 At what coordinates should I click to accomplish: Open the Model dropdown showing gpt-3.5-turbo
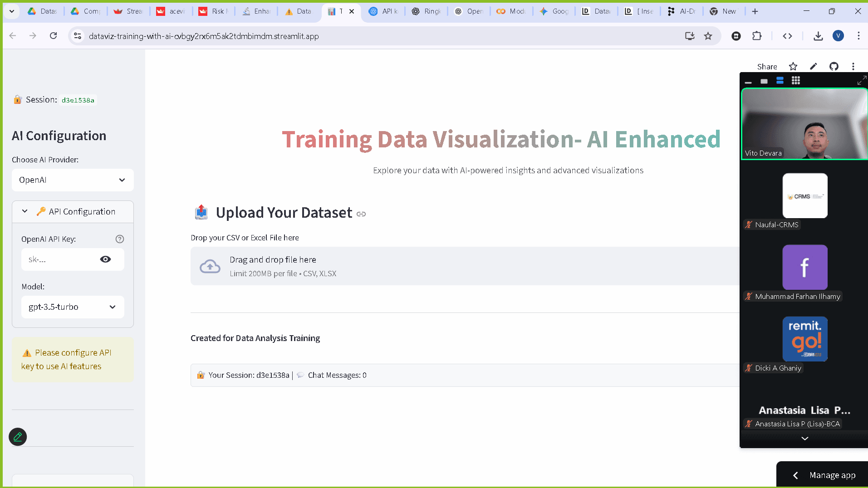[73, 307]
